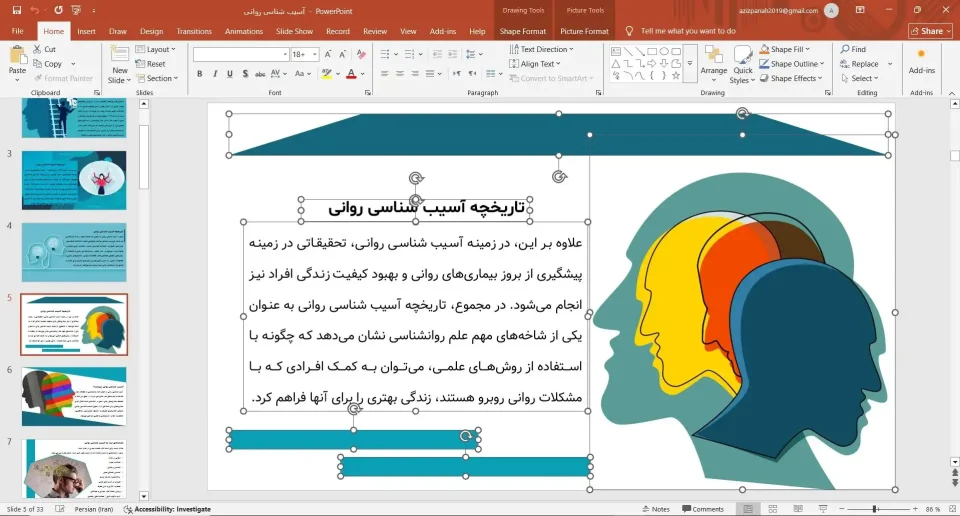
Task: Open the Design tab
Action: pyautogui.click(x=151, y=31)
